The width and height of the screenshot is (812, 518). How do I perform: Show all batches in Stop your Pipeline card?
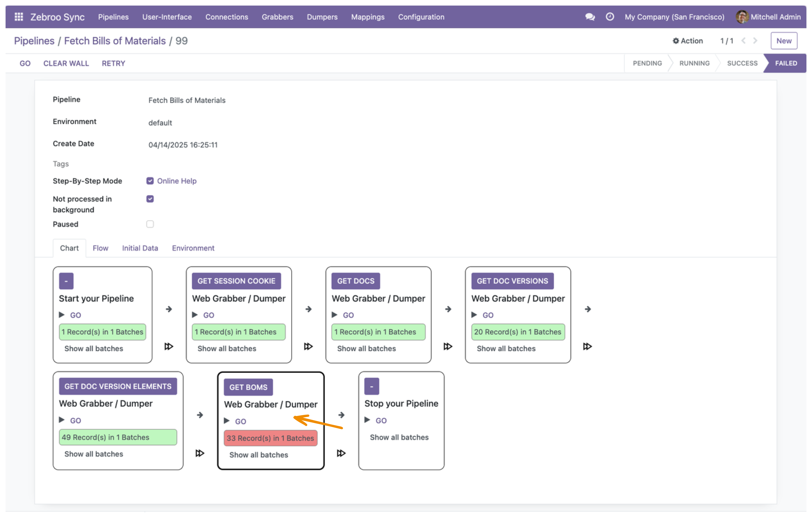pyautogui.click(x=399, y=437)
